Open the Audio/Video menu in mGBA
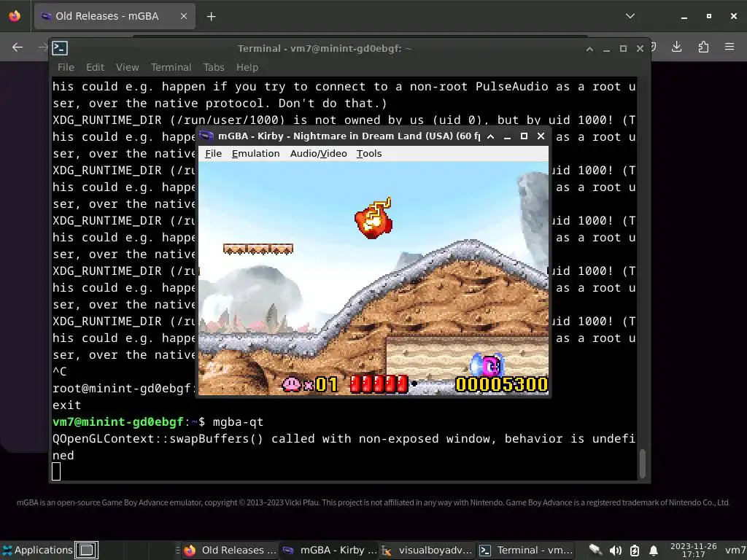 pyautogui.click(x=318, y=153)
